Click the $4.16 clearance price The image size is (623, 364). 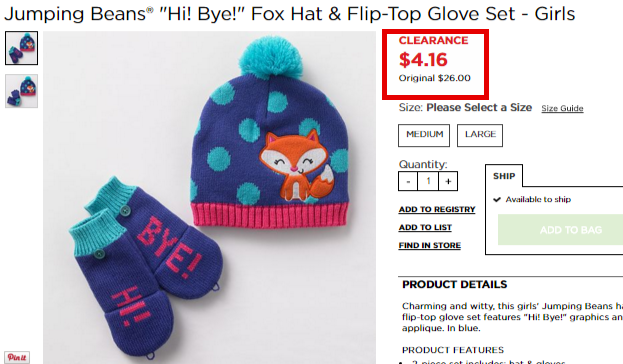[423, 60]
